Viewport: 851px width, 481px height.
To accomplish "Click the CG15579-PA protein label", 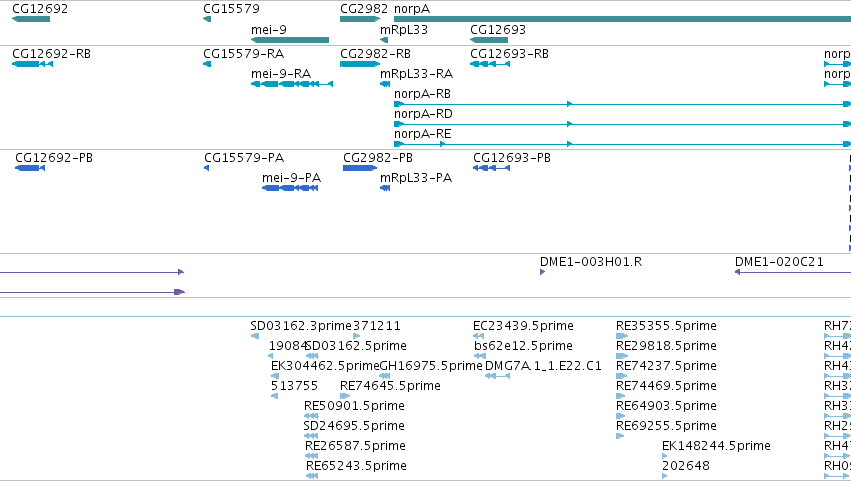I will tap(244, 158).
